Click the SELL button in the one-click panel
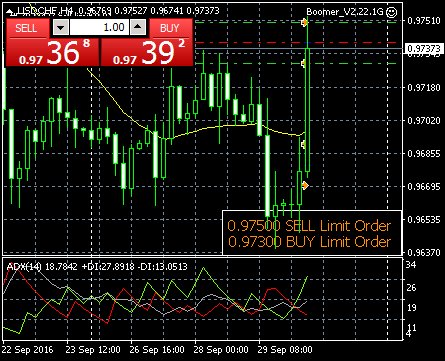The width and height of the screenshot is (445, 361). point(26,28)
